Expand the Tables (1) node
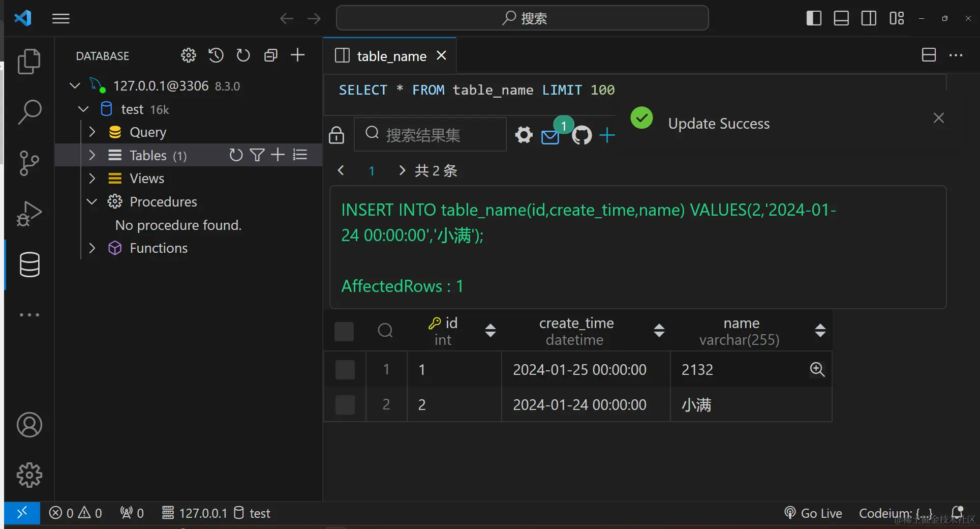Viewport: 980px width, 529px height. (x=92, y=155)
